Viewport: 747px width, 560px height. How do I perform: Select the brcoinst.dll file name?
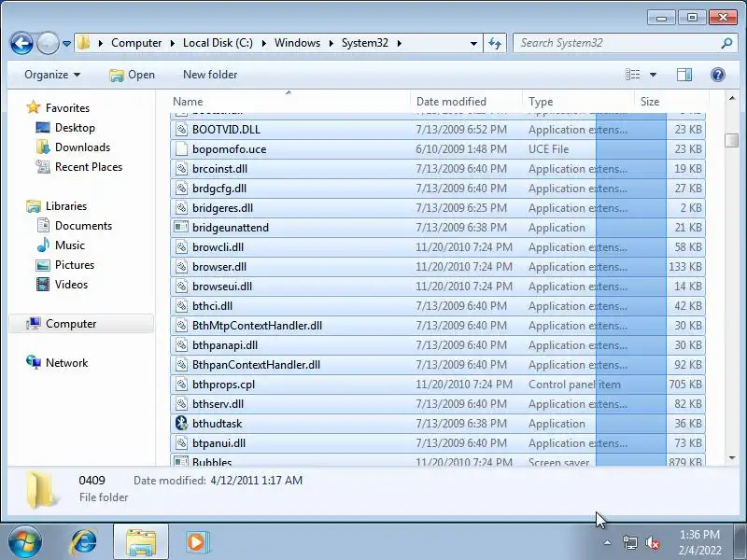click(x=219, y=169)
